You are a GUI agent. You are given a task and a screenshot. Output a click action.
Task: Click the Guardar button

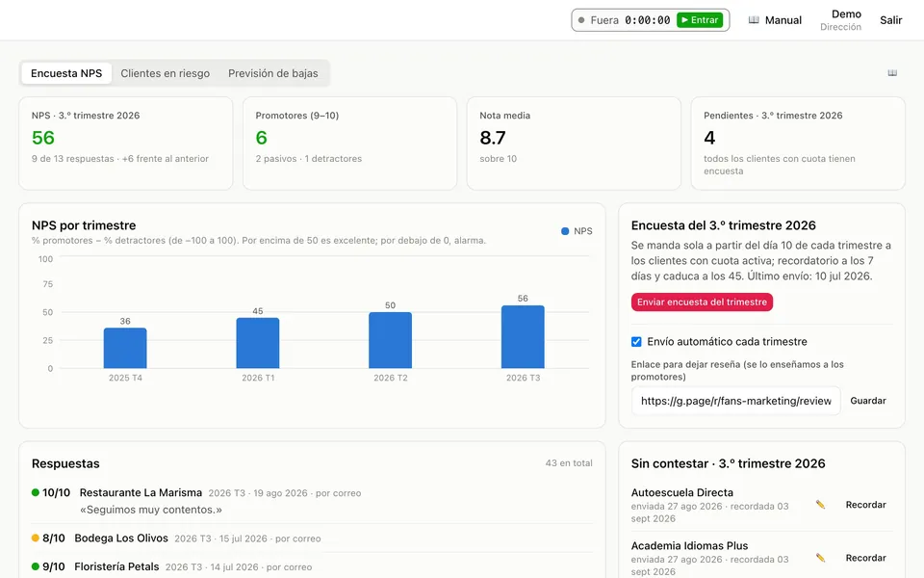pos(868,401)
